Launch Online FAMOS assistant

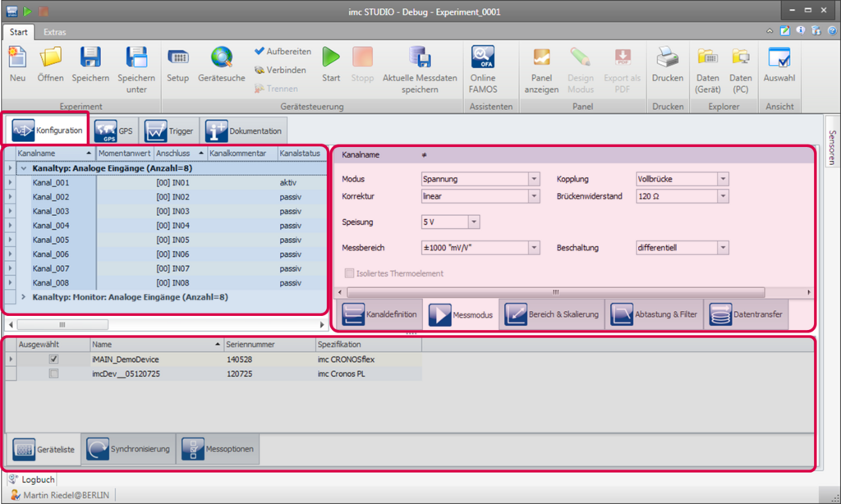483,57
